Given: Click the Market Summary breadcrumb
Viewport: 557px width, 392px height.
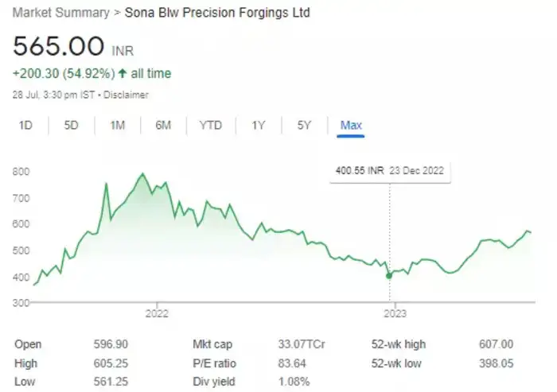Looking at the screenshot, I should pos(58,14).
